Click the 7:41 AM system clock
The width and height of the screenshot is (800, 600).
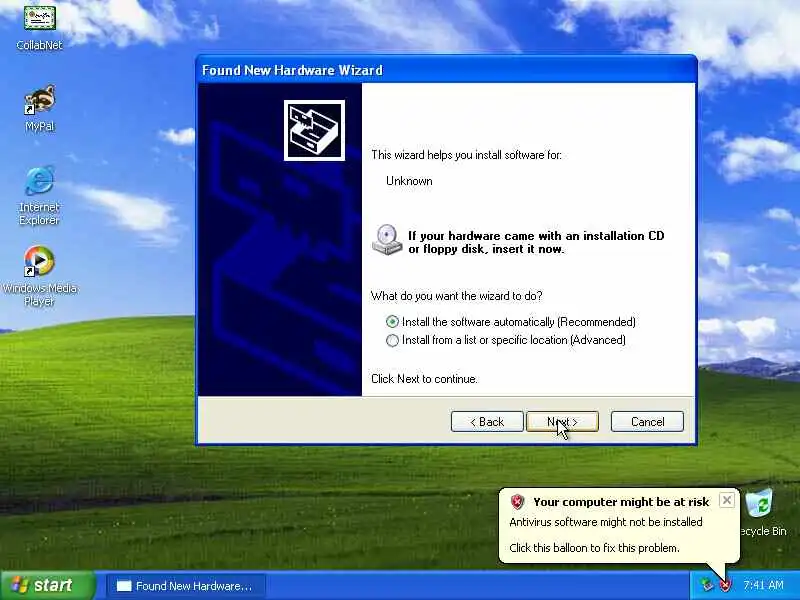(763, 585)
